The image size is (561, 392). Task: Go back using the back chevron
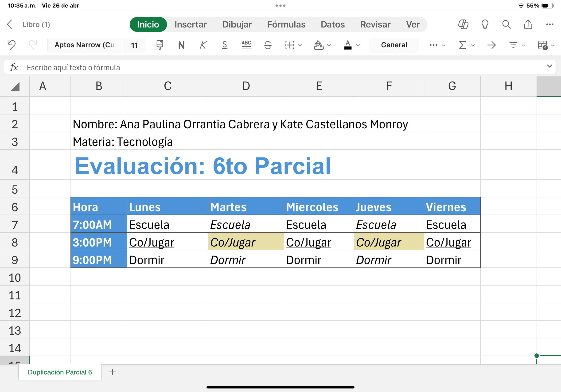tap(10, 24)
